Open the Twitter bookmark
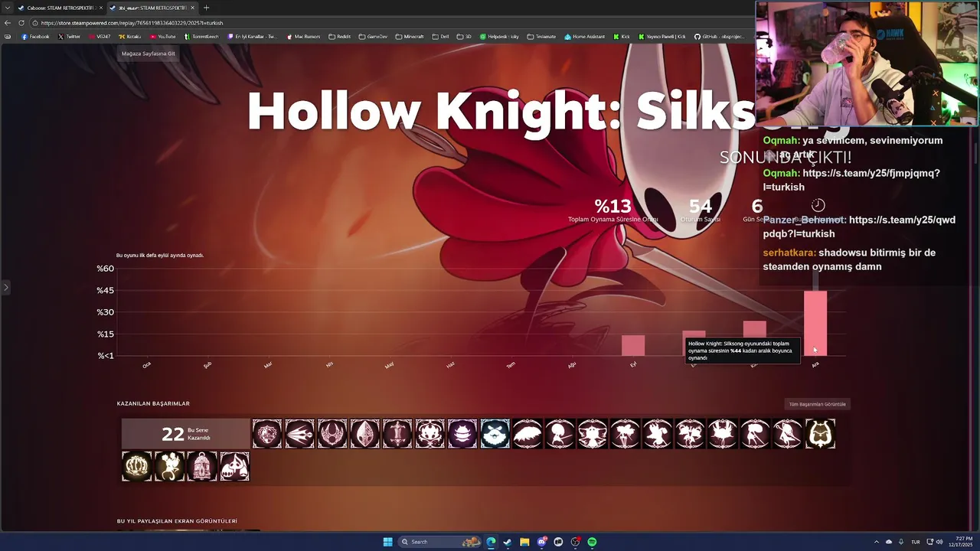Image resolution: width=980 pixels, height=551 pixels. tap(69, 36)
